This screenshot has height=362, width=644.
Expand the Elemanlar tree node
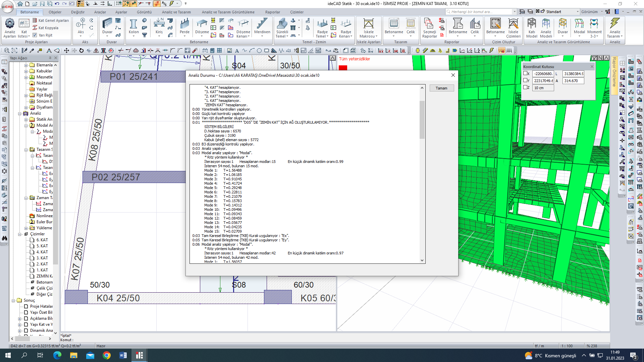(x=26, y=65)
